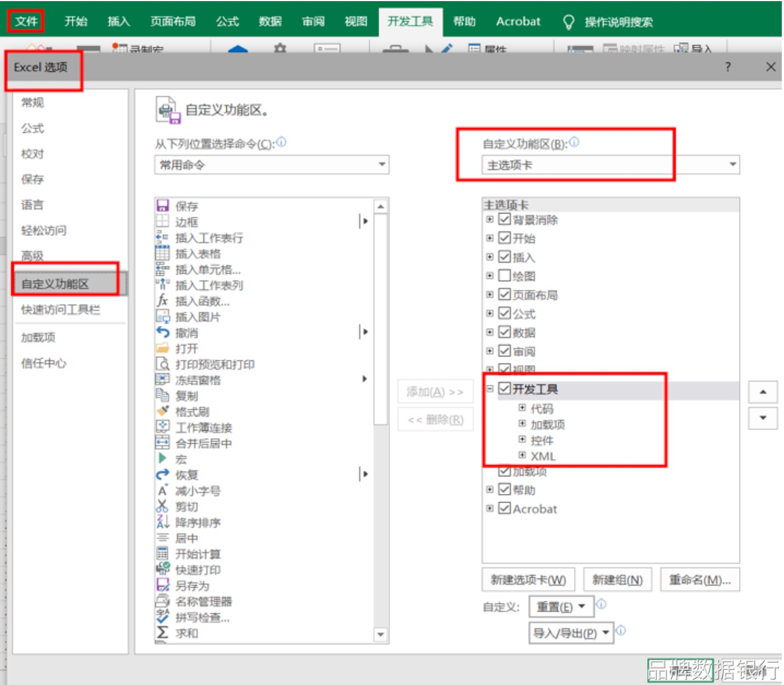Click the move up arrow button

(763, 392)
